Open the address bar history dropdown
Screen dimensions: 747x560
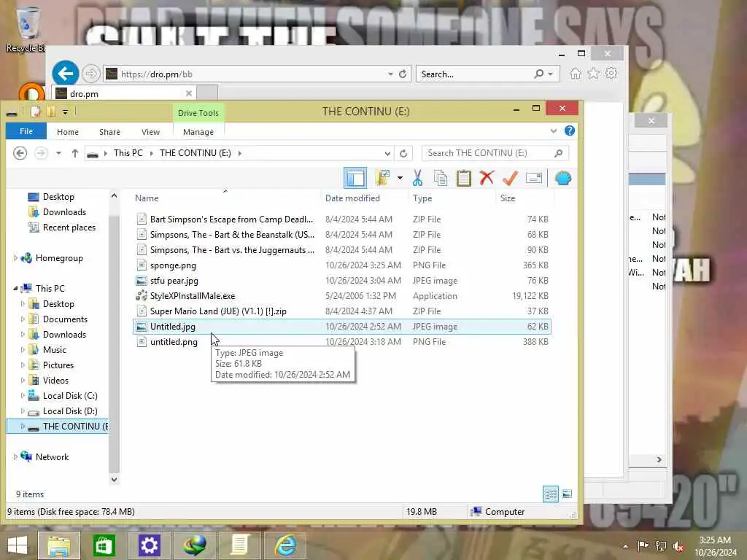[387, 153]
